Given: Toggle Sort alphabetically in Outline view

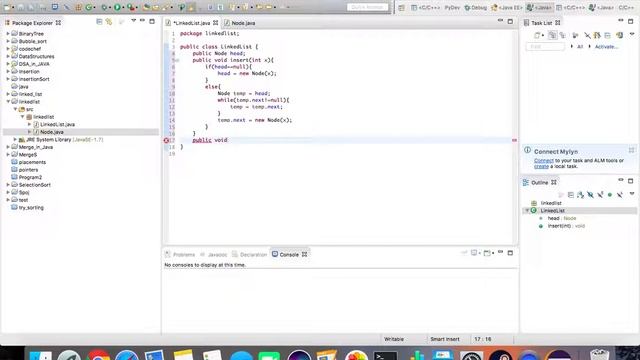Looking at the screenshot, I should click(580, 195).
